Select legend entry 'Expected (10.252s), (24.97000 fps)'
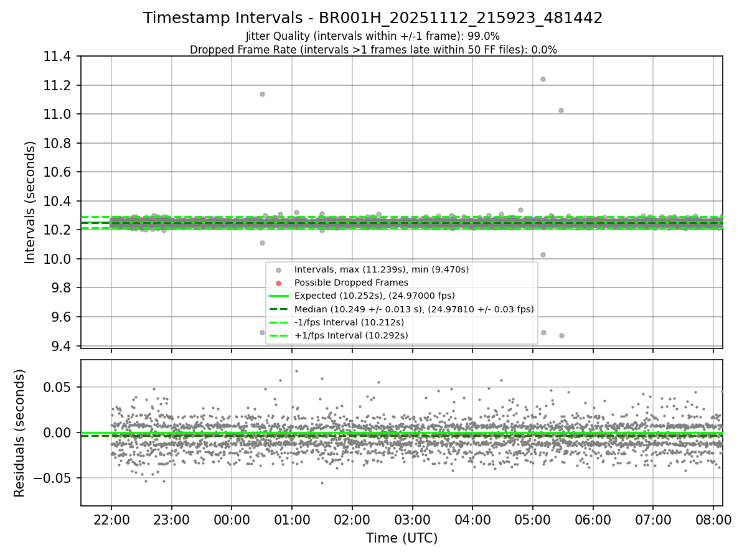 tap(374, 296)
